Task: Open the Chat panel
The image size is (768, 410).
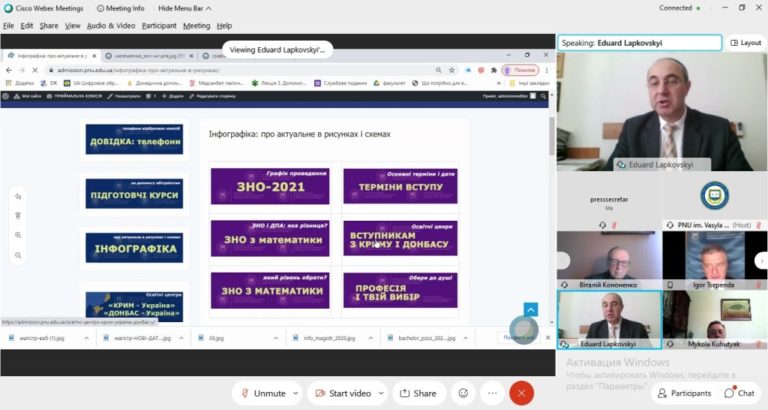Action: pos(740,393)
